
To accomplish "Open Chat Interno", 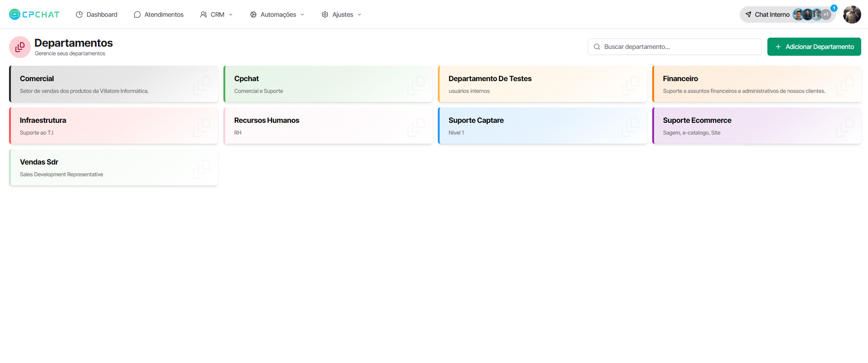I will coord(788,15).
